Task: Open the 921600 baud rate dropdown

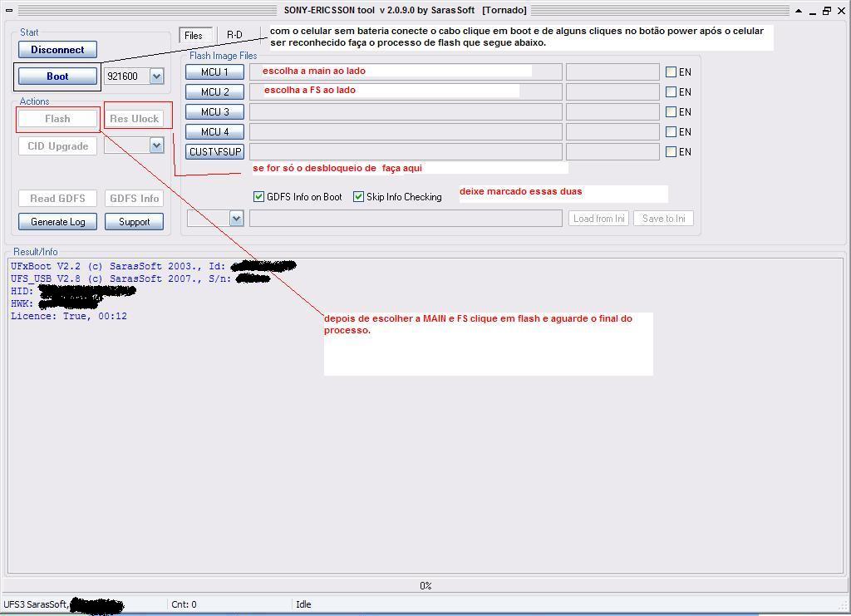Action: pos(157,76)
